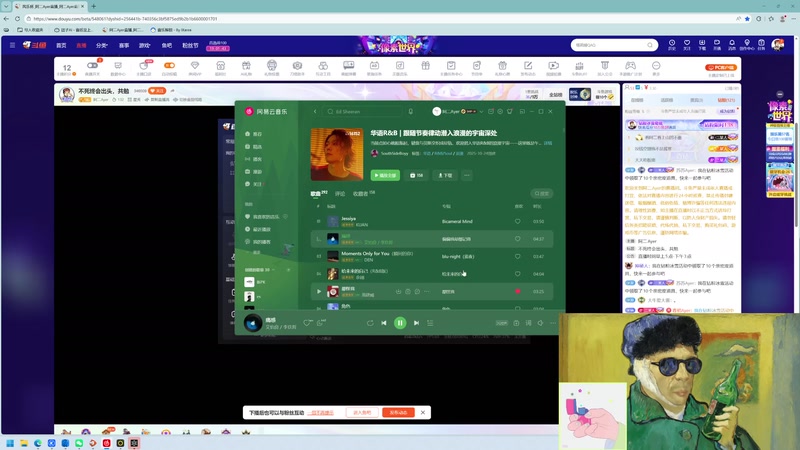Play the hovered song row at 03:25
800x450 pixels.
pyautogui.click(x=319, y=291)
